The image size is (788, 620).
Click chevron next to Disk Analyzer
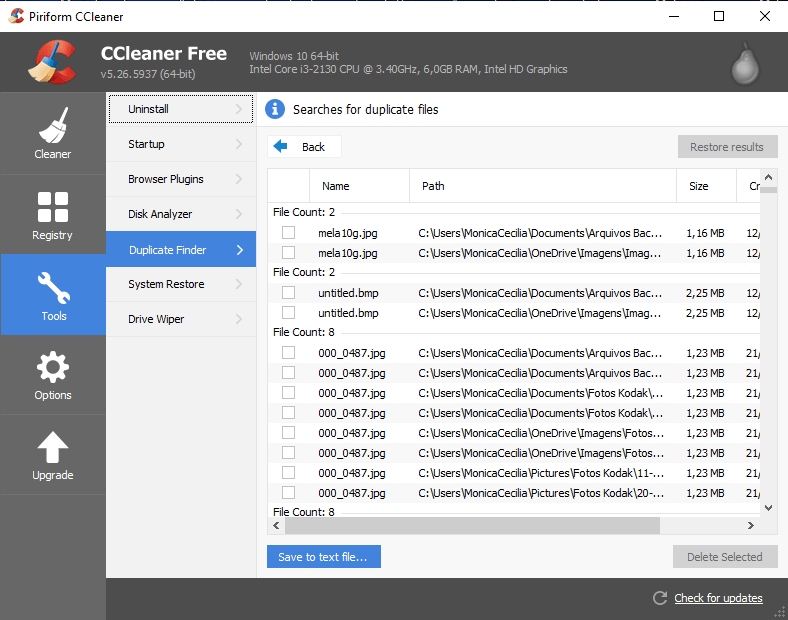(x=239, y=214)
